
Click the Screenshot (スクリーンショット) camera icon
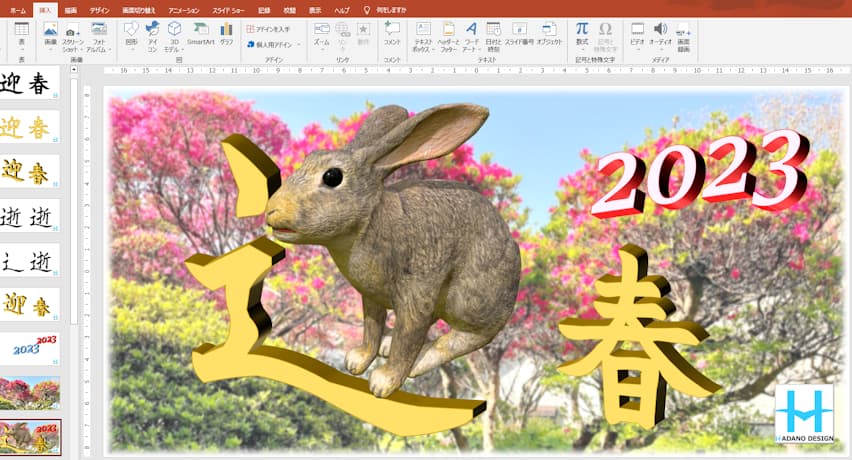[x=71, y=31]
